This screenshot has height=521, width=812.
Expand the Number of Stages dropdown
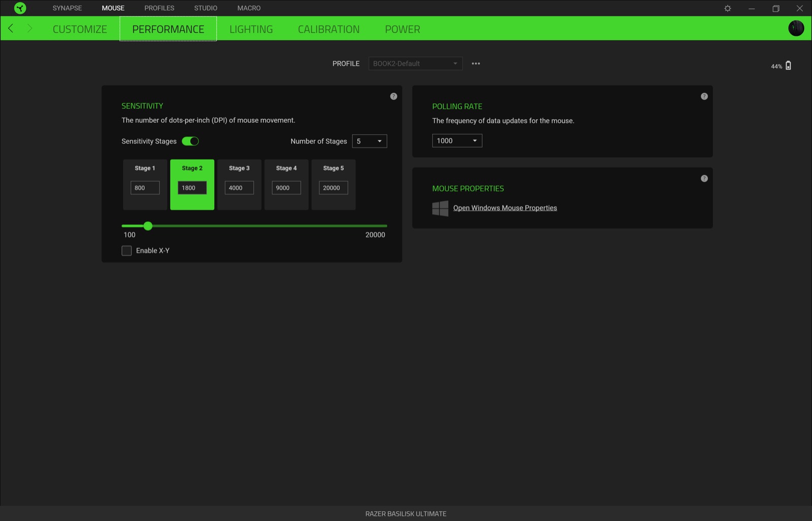tap(369, 141)
